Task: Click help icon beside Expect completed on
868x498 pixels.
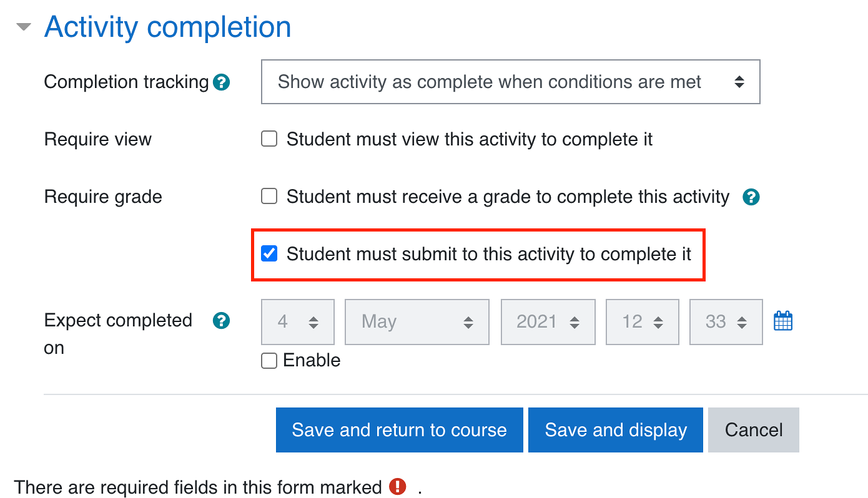Action: pyautogui.click(x=221, y=321)
